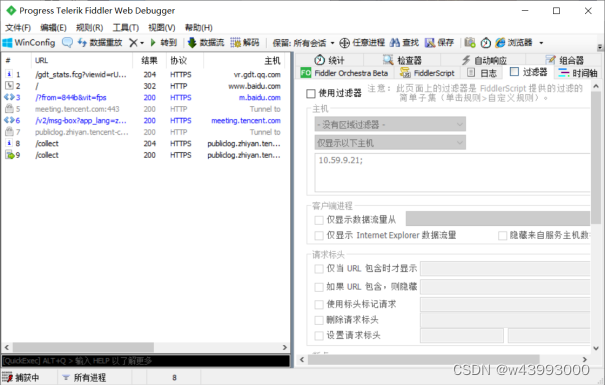Click the 保存 save icon

tap(430, 42)
